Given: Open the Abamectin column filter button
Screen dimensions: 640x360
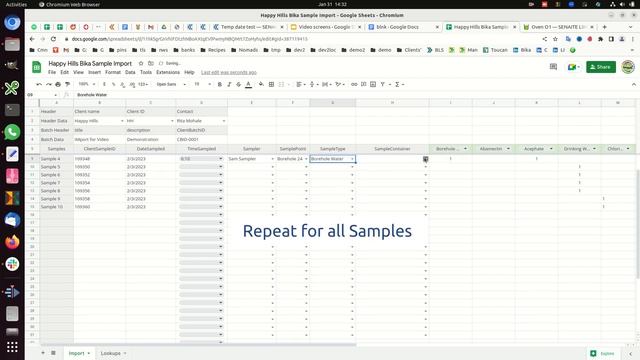Looking at the screenshot, I should [508, 149].
